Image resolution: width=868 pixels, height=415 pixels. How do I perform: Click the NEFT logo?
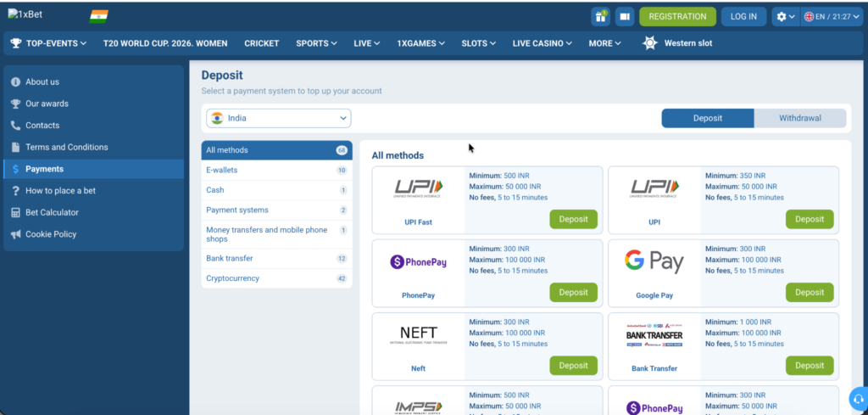point(418,334)
